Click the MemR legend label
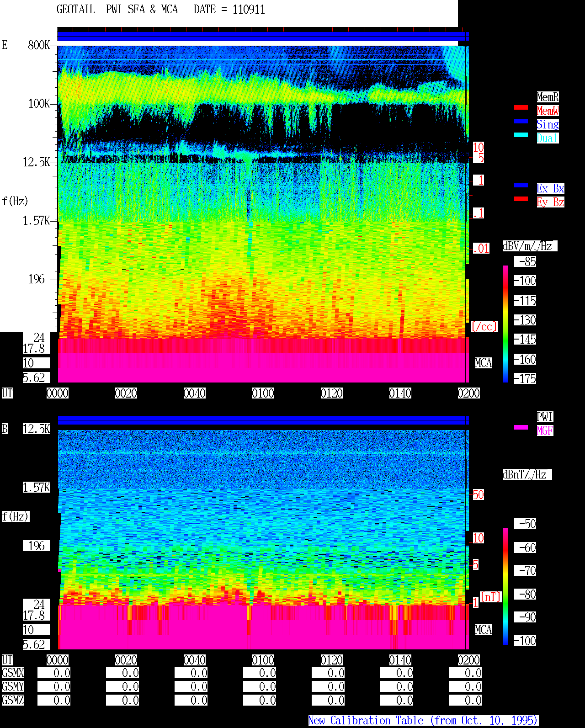This screenshot has width=585, height=728. [x=548, y=97]
